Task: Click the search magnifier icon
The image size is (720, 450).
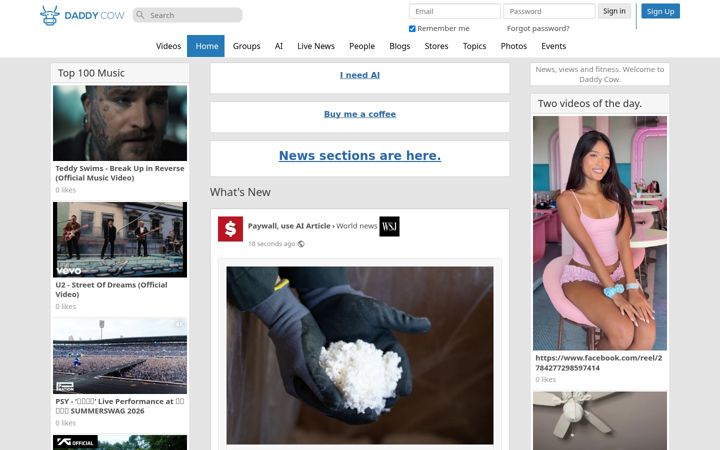Action: click(141, 15)
